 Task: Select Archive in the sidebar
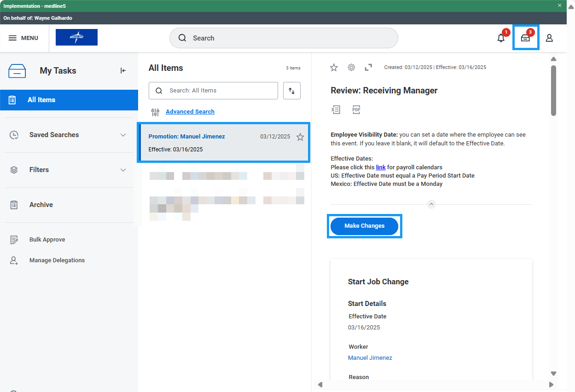click(41, 205)
